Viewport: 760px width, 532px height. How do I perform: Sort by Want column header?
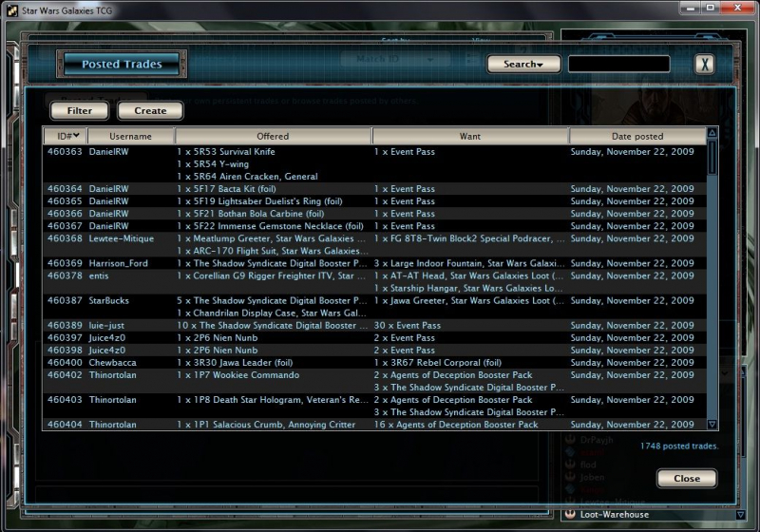(x=470, y=136)
